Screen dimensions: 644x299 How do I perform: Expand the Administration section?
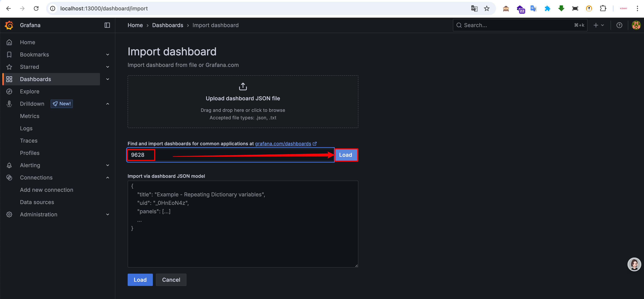click(107, 214)
